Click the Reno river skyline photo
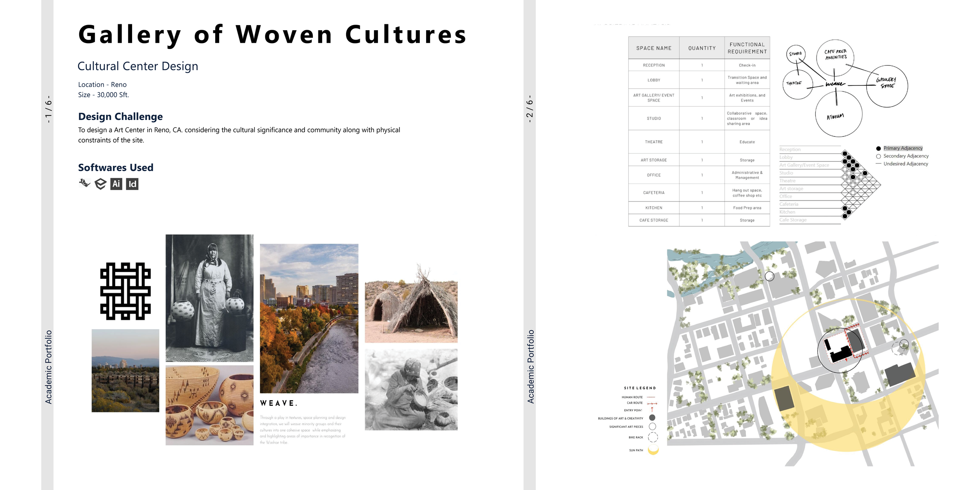 coord(309,318)
